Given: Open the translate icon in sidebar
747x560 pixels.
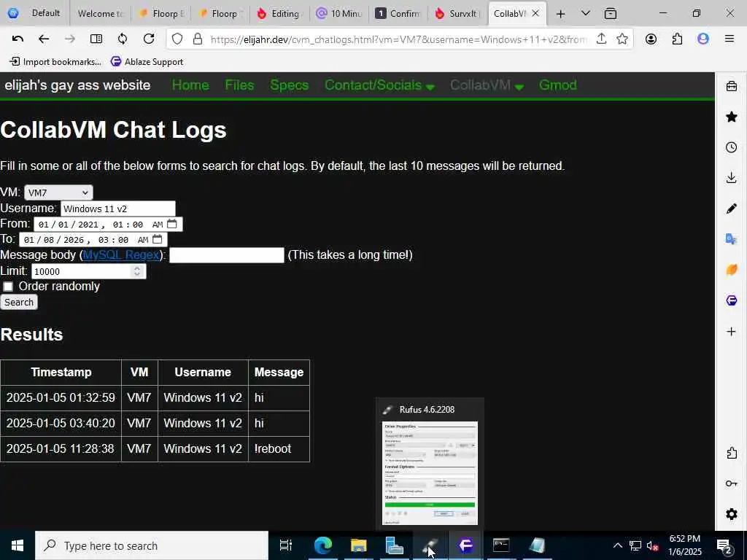Looking at the screenshot, I should (731, 238).
